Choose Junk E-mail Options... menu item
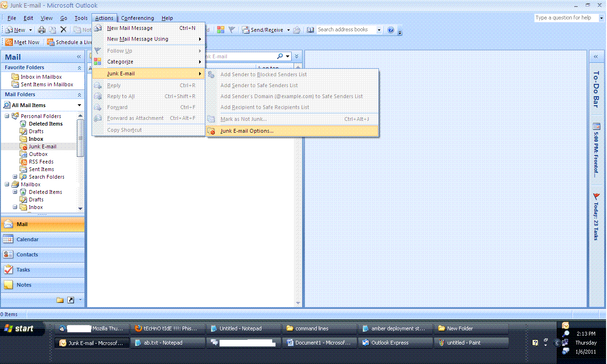Screen dimensions: 607x364 coord(293,131)
